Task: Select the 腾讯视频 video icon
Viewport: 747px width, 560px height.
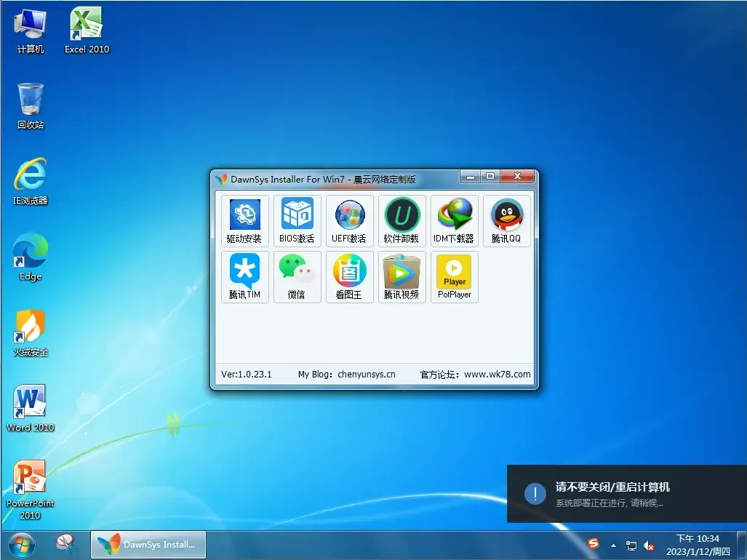Action: 402,277
